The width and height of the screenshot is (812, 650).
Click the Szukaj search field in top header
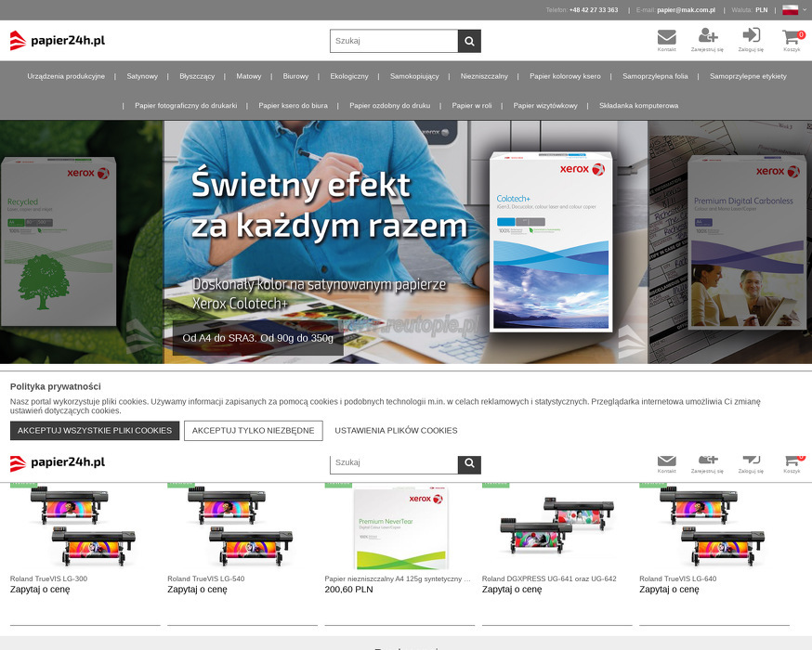pyautogui.click(x=394, y=41)
